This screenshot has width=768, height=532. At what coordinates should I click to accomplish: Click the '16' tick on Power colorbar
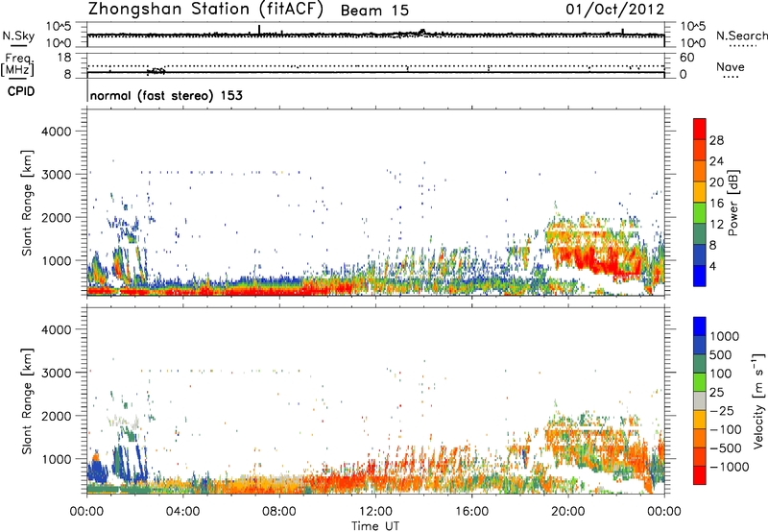pos(716,204)
